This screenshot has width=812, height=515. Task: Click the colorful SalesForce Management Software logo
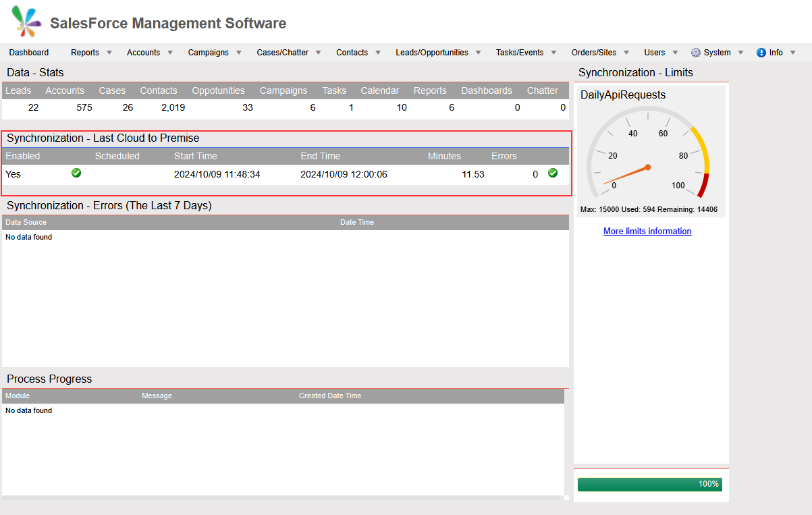26,22
